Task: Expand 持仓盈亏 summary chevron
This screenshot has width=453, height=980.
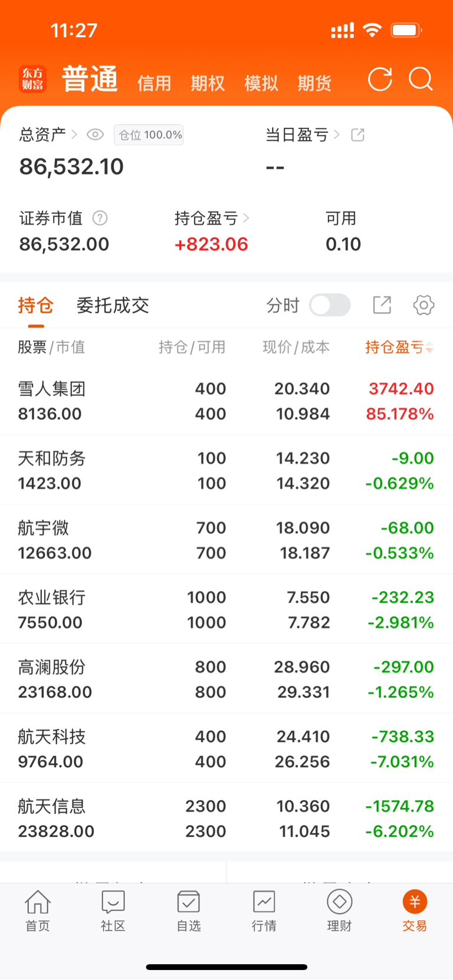Action: point(247,219)
